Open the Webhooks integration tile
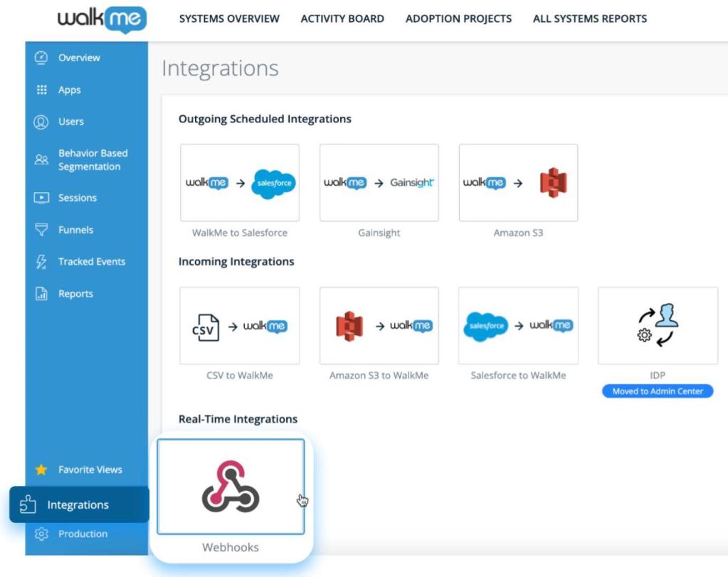The image size is (728, 577). [x=230, y=487]
